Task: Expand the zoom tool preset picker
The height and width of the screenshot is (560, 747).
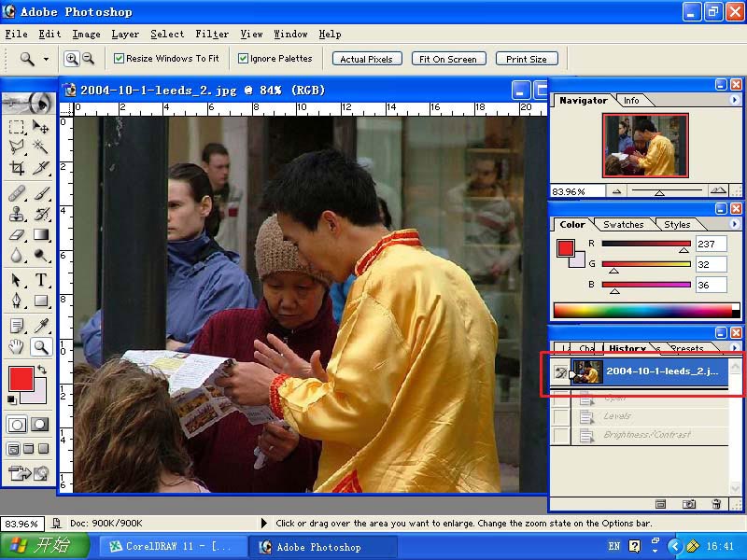Action: [46, 59]
